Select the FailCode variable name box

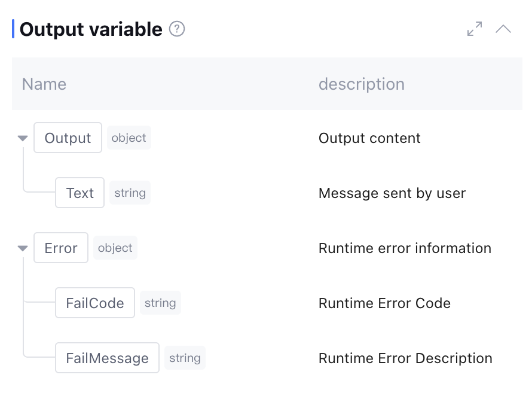(x=95, y=303)
